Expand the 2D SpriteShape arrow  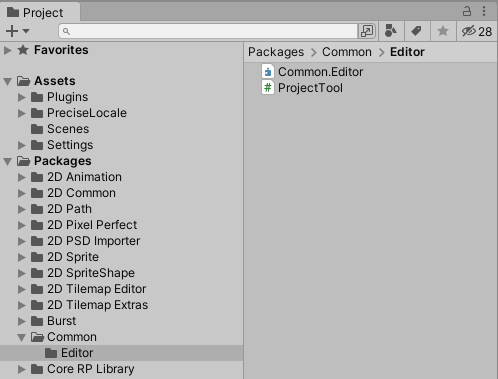click(x=21, y=273)
